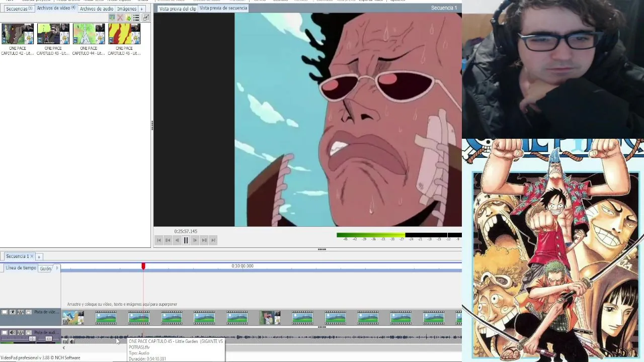Click the 0:30:00.000 ruler mark
This screenshot has width=644, height=362.
pos(243,266)
